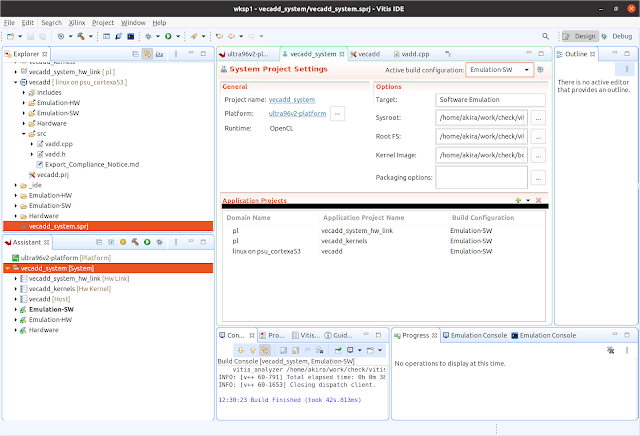640x436 pixels.
Task: Click the Assistant panel orange settings circle icon
Action: [123, 242]
